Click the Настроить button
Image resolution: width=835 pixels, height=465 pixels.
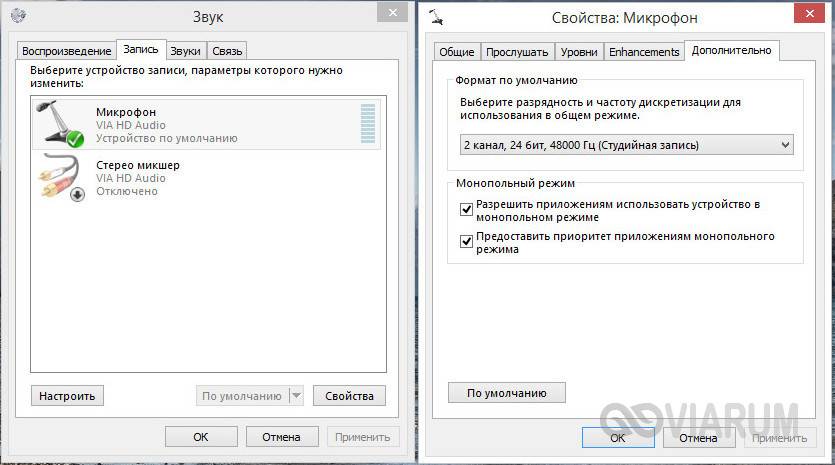pyautogui.click(x=68, y=396)
